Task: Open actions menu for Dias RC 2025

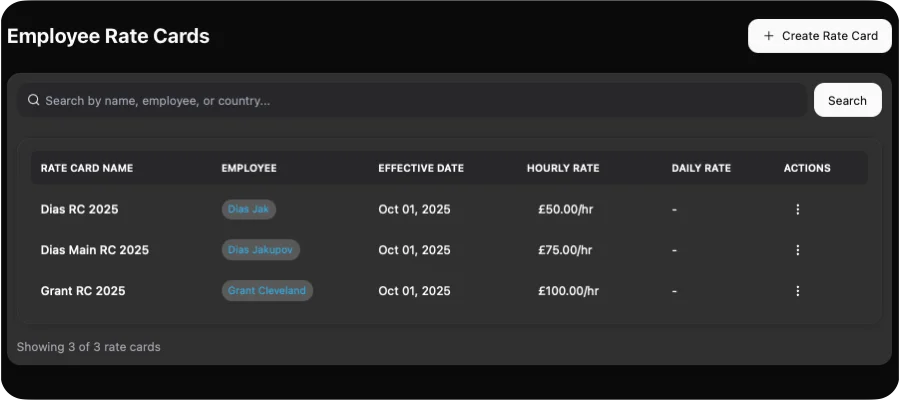Action: tap(797, 209)
